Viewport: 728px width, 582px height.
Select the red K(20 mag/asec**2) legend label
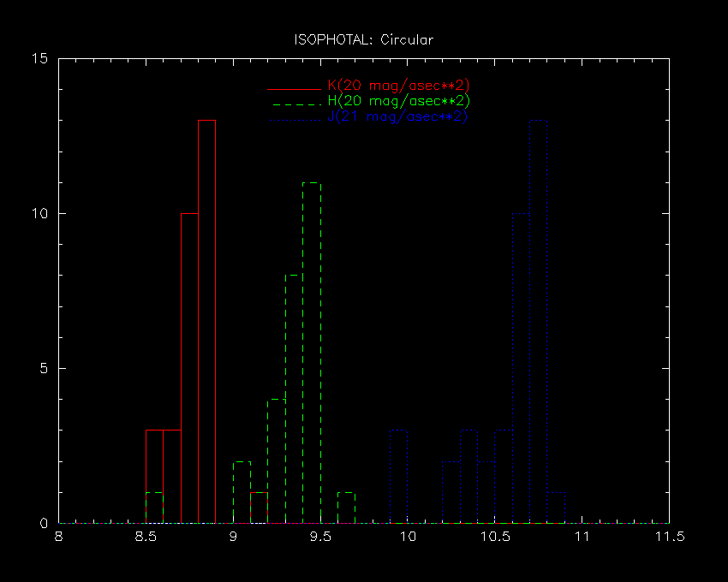[x=399, y=86]
